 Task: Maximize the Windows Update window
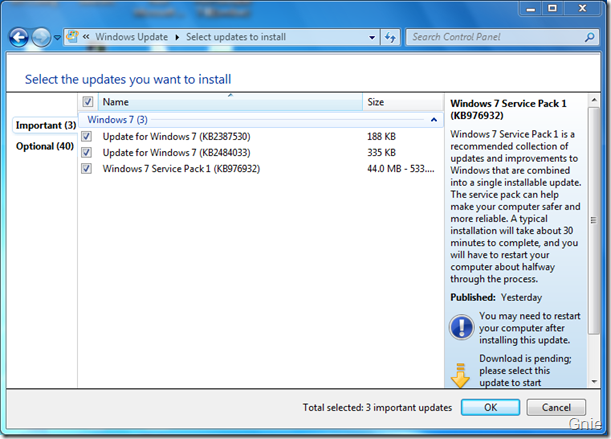tap(552, 9)
